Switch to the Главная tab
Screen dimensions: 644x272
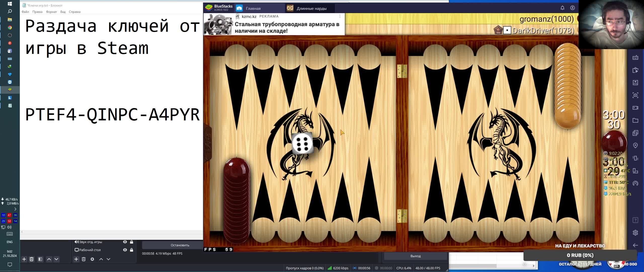253,8
